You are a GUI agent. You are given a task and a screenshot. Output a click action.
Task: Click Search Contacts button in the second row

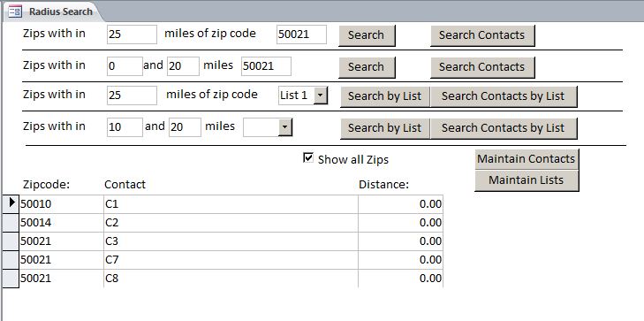pos(482,67)
